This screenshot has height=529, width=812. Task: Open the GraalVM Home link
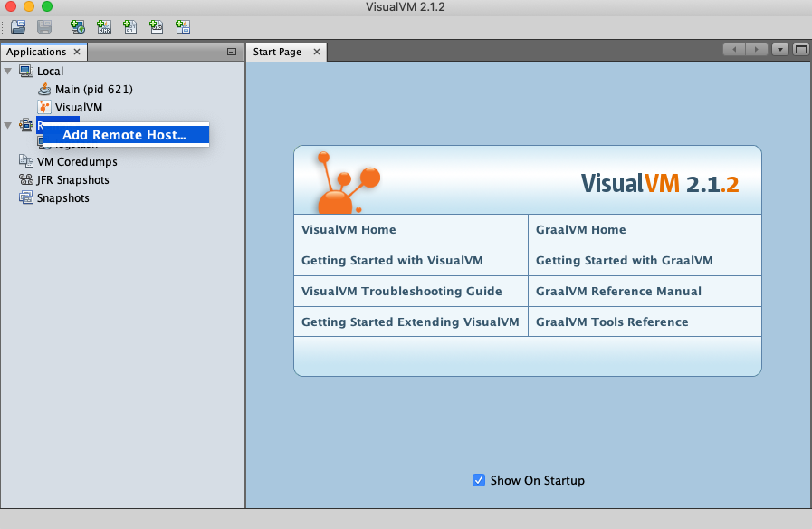(580, 229)
